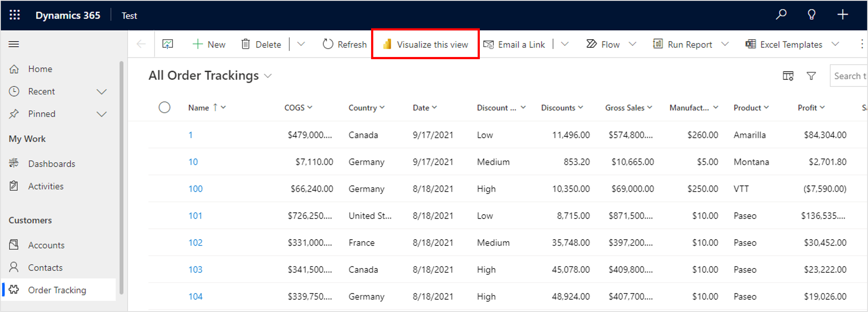Sort by Country column header

[362, 108]
